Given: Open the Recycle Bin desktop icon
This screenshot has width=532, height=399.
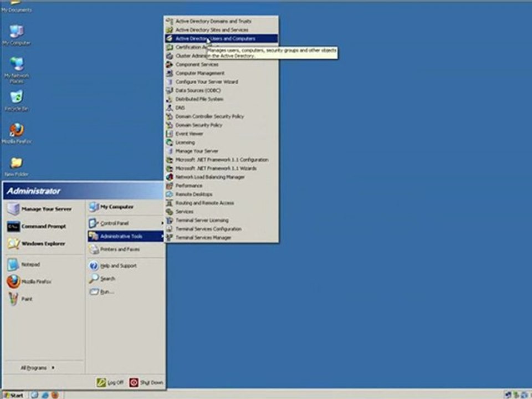Looking at the screenshot, I should [16, 101].
